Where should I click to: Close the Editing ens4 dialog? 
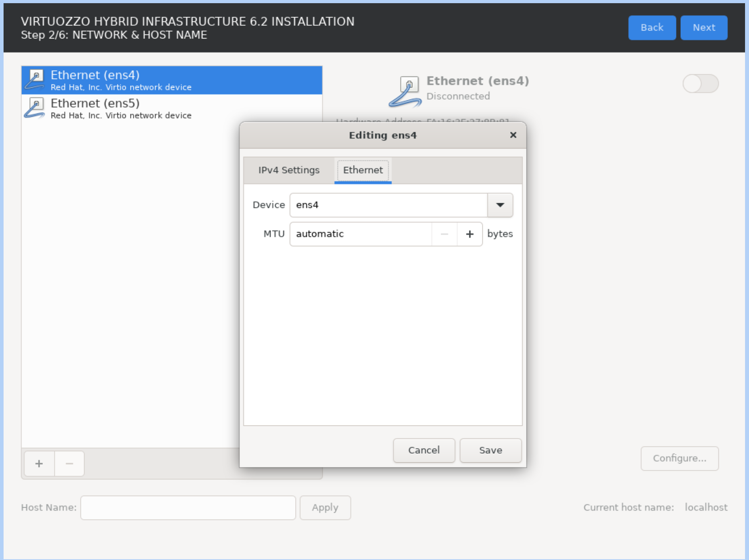click(513, 135)
